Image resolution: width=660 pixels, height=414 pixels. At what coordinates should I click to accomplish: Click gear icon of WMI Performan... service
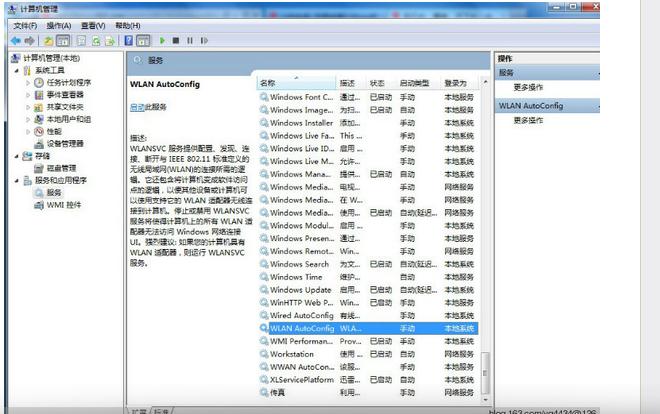pos(264,341)
